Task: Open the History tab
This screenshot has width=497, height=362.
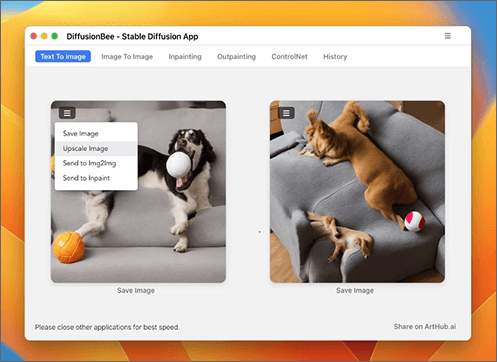Action: (x=335, y=57)
